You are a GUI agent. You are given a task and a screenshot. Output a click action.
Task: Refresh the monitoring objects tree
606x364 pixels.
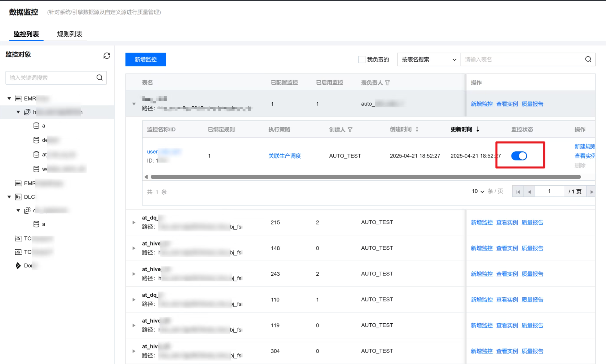pos(106,56)
